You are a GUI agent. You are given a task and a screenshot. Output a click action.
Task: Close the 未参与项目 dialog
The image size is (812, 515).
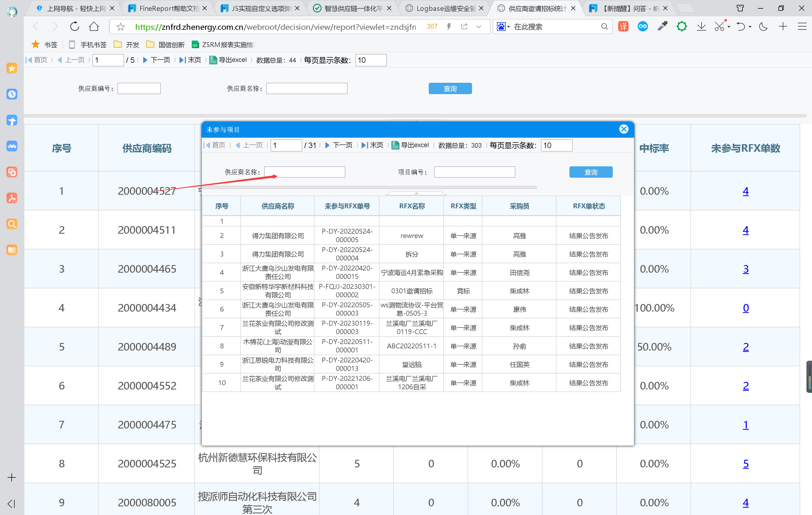624,129
